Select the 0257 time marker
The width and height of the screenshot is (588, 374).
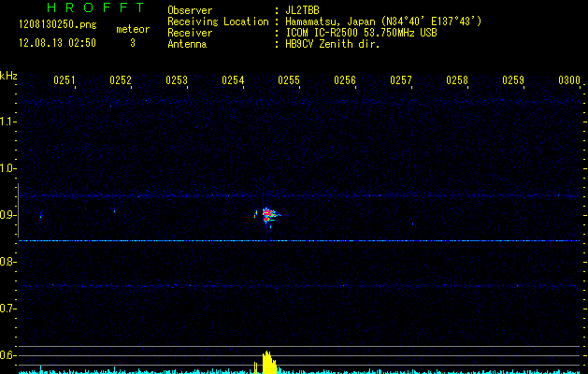[x=401, y=81]
